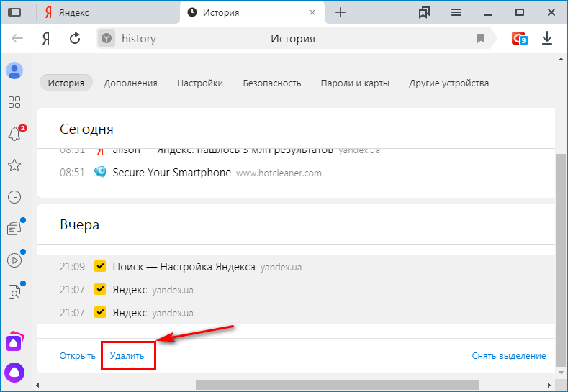This screenshot has width=568, height=392.
Task: Select the История tab
Action: pyautogui.click(x=66, y=83)
